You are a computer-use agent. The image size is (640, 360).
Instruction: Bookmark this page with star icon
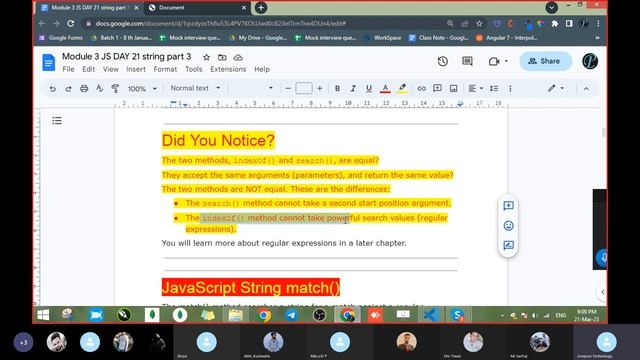479,24
